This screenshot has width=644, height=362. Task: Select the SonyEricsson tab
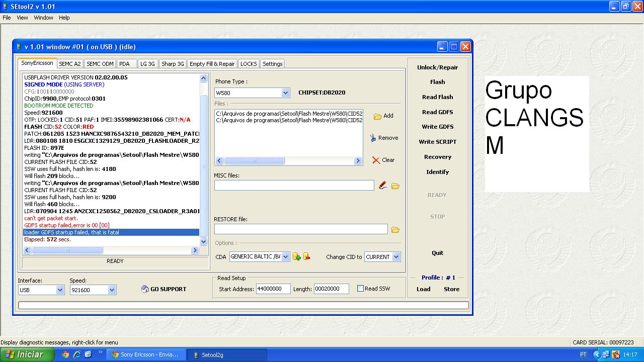[x=37, y=63]
